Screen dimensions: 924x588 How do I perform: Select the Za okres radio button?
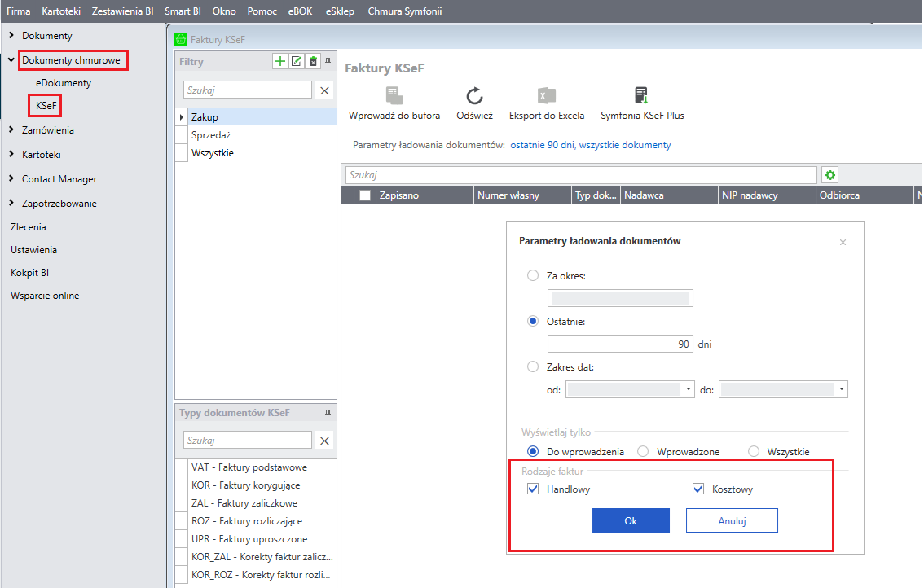tap(533, 276)
